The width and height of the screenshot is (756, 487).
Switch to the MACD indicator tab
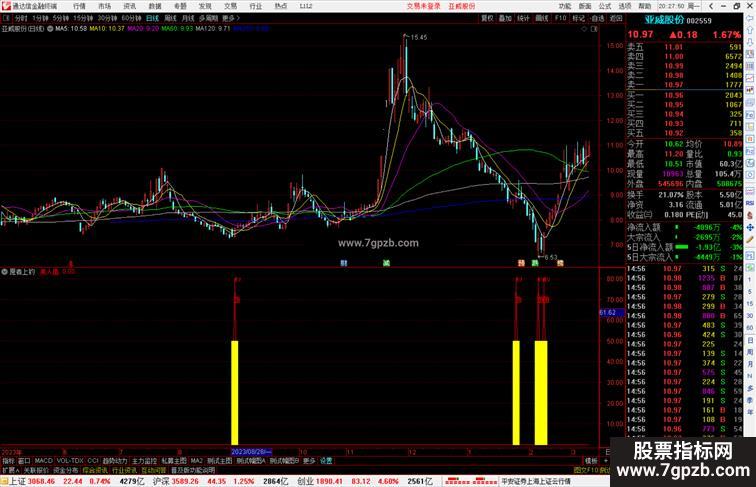coord(43,461)
